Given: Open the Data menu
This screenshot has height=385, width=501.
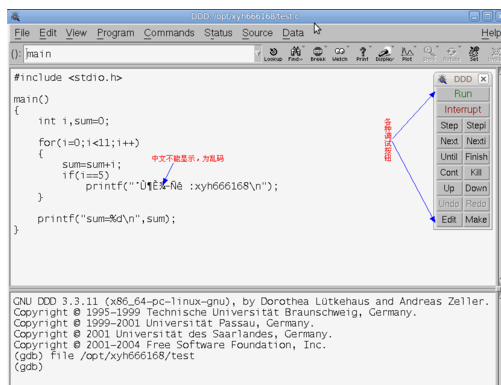Looking at the screenshot, I should click(293, 33).
